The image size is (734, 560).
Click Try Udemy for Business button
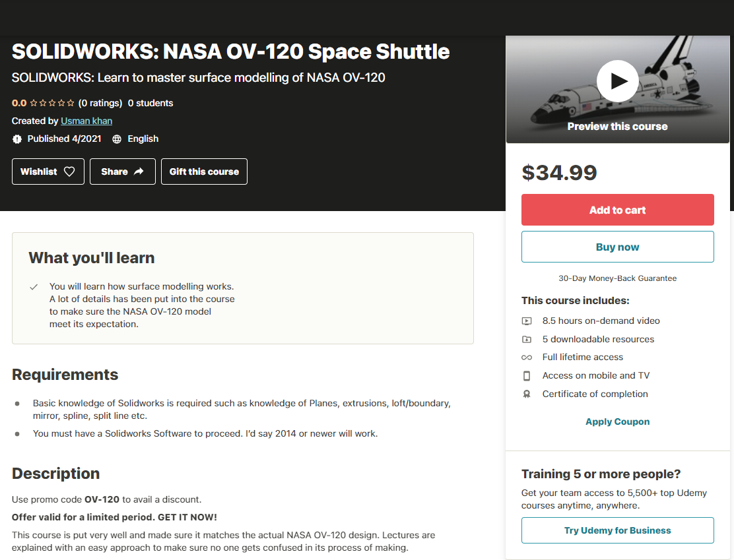point(617,530)
